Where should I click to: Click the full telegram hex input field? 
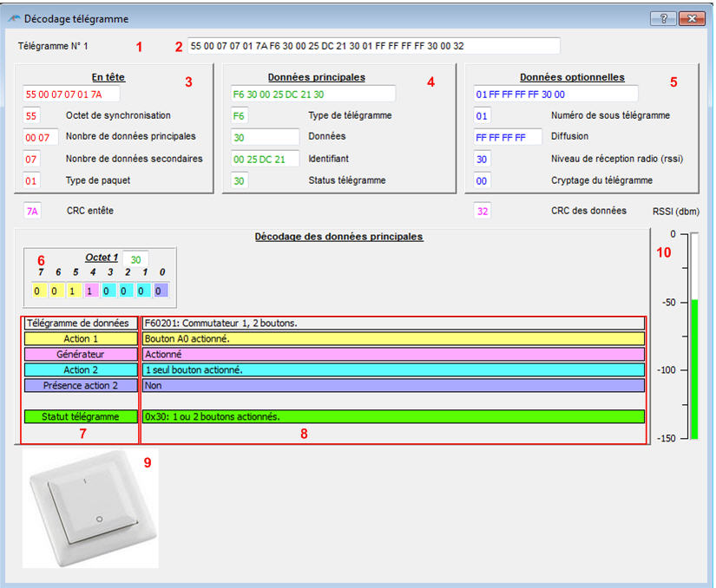373,45
